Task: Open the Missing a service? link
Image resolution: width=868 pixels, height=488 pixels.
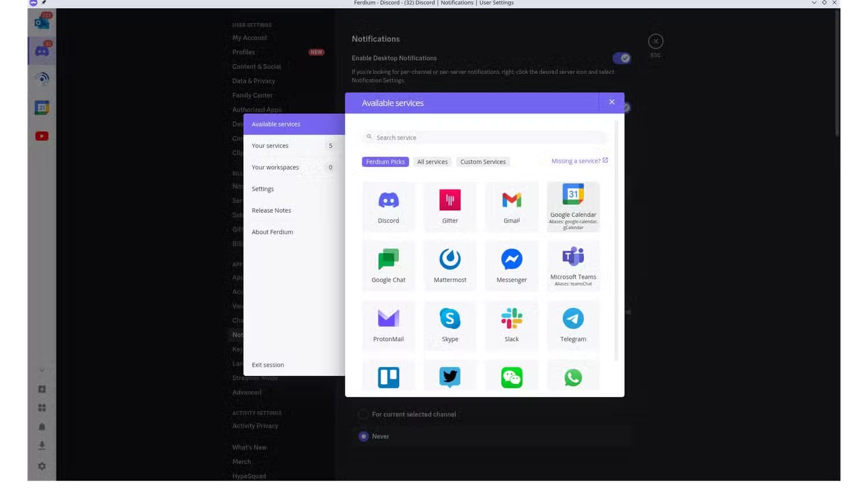Action: click(x=579, y=161)
